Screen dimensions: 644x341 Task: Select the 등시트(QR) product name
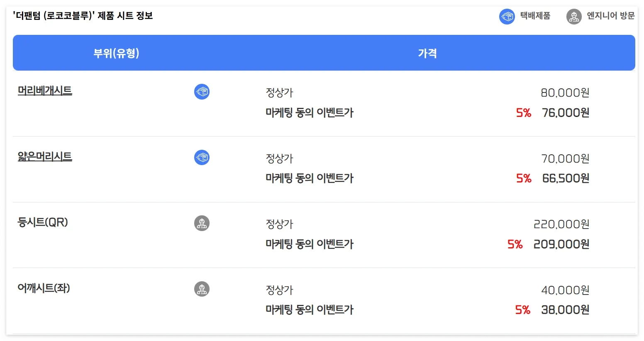click(x=43, y=222)
